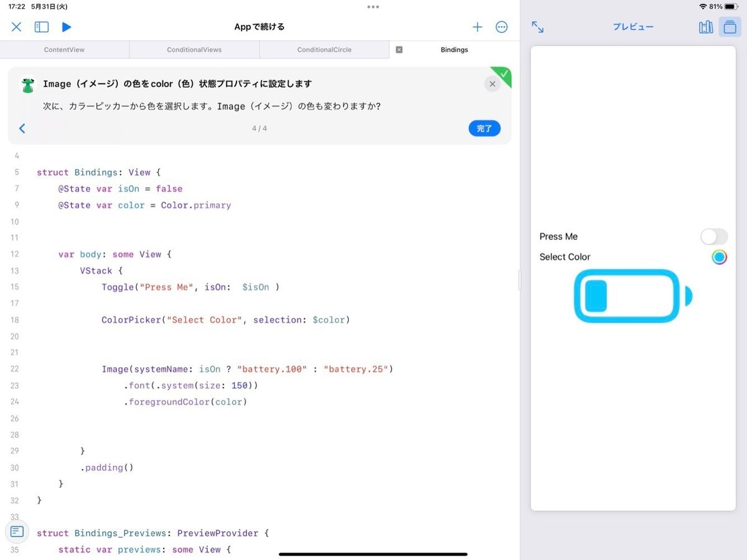Image resolution: width=747 pixels, height=560 pixels.
Task: Close the project with the X icon
Action: pos(17,27)
